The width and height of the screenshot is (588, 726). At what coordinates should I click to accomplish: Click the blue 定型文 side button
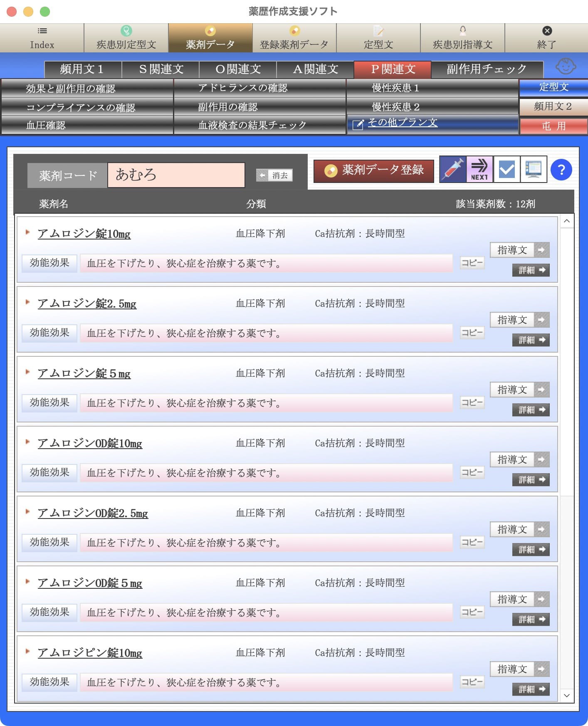pos(553,87)
